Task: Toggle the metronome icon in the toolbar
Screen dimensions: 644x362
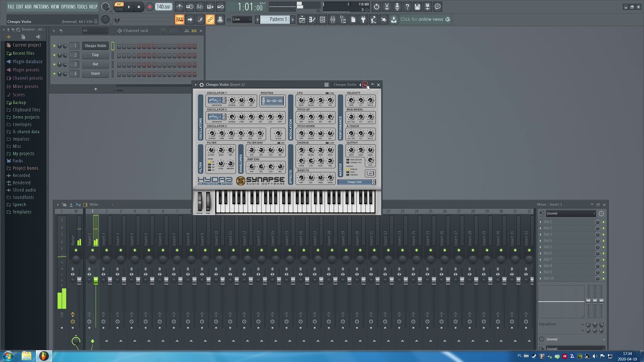Action: pyautogui.click(x=180, y=7)
